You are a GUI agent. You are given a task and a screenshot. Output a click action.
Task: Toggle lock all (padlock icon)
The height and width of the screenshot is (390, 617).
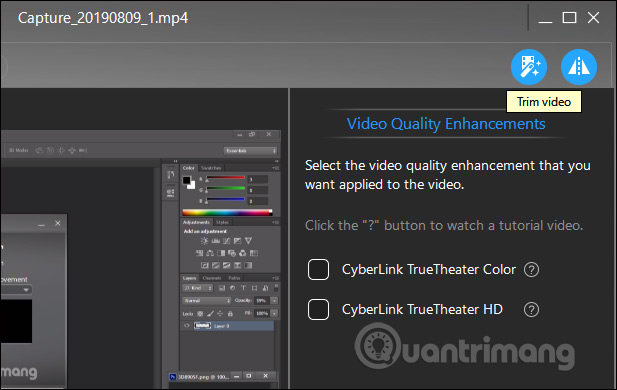tap(230, 314)
